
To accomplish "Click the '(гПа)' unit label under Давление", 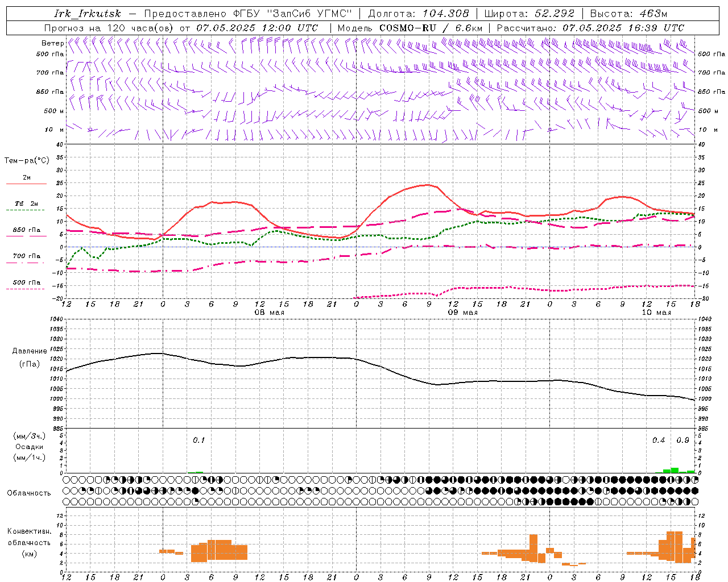I will [30, 364].
